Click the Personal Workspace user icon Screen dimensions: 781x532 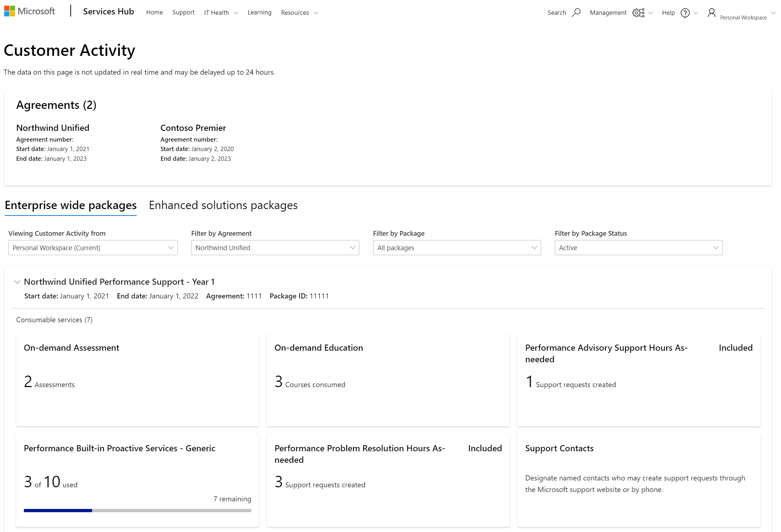click(712, 13)
